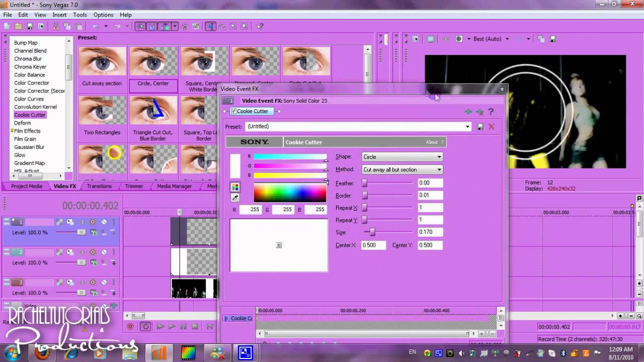The height and width of the screenshot is (362, 644).
Task: Click compositing mode icon on track 3
Action: point(94,293)
